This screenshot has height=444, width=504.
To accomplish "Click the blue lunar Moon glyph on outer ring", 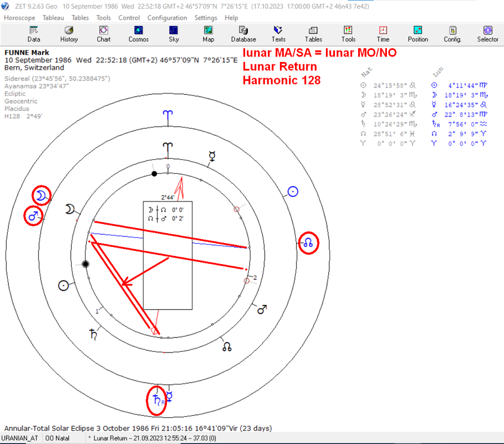I will pos(41,195).
